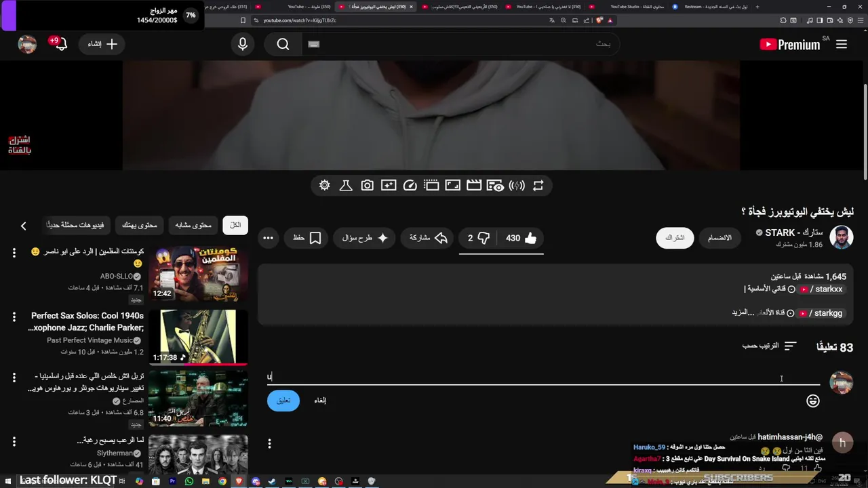Take a screenshot with the camera icon
Image resolution: width=868 pixels, height=488 pixels.
click(367, 185)
